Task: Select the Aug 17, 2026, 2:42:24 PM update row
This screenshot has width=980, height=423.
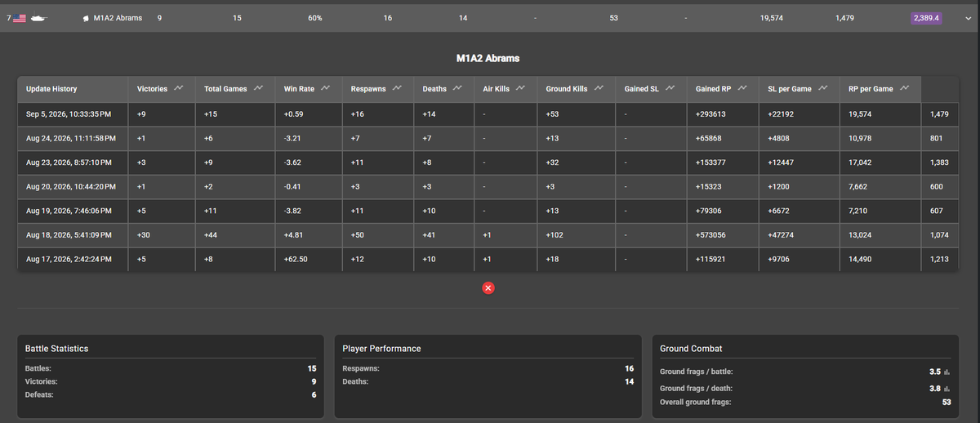Action: [x=488, y=260]
